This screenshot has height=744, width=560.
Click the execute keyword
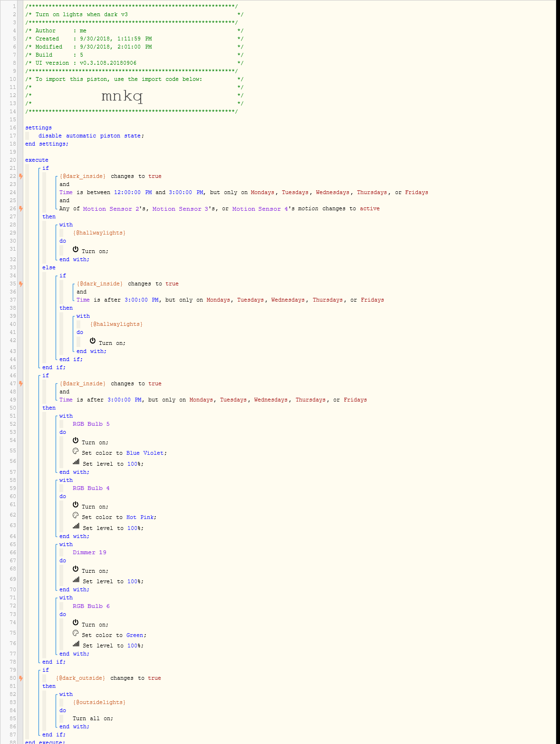[x=37, y=160]
